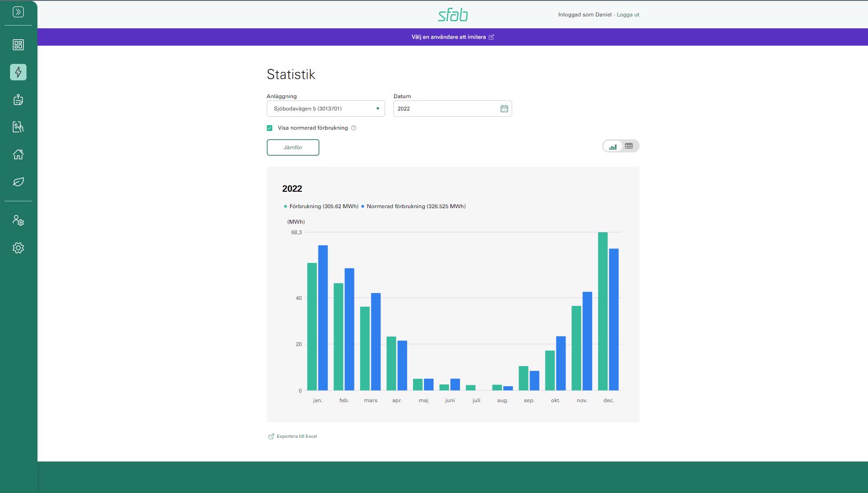Click the sfab logo
The image size is (868, 493).
click(x=453, y=15)
